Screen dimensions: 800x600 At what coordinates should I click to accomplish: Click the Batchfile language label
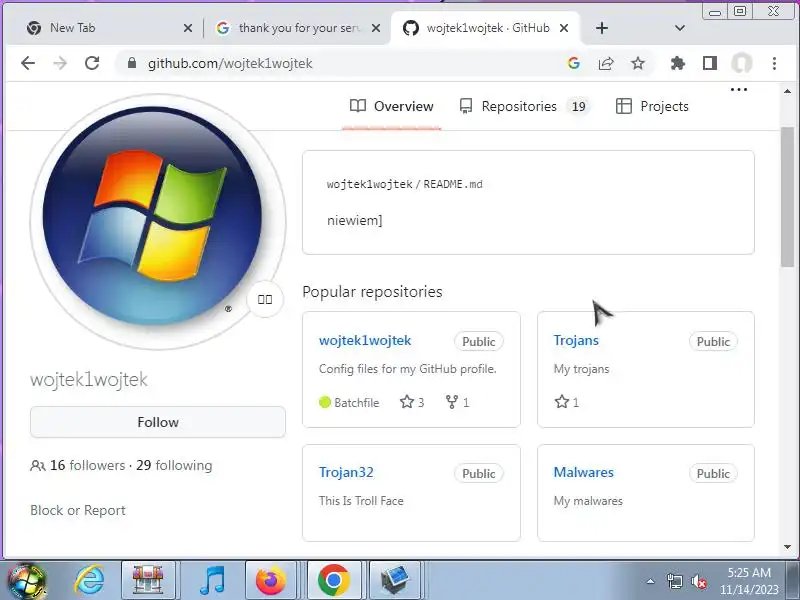tap(349, 403)
